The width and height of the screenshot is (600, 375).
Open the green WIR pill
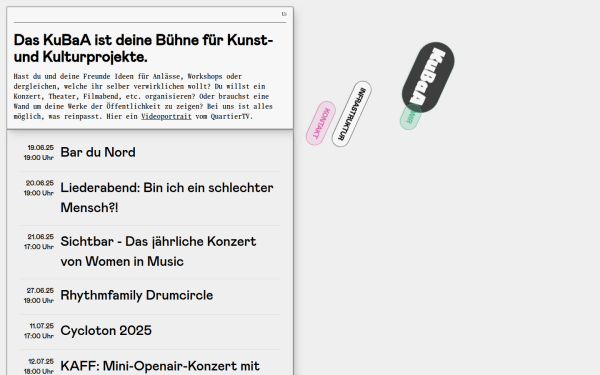point(411,117)
